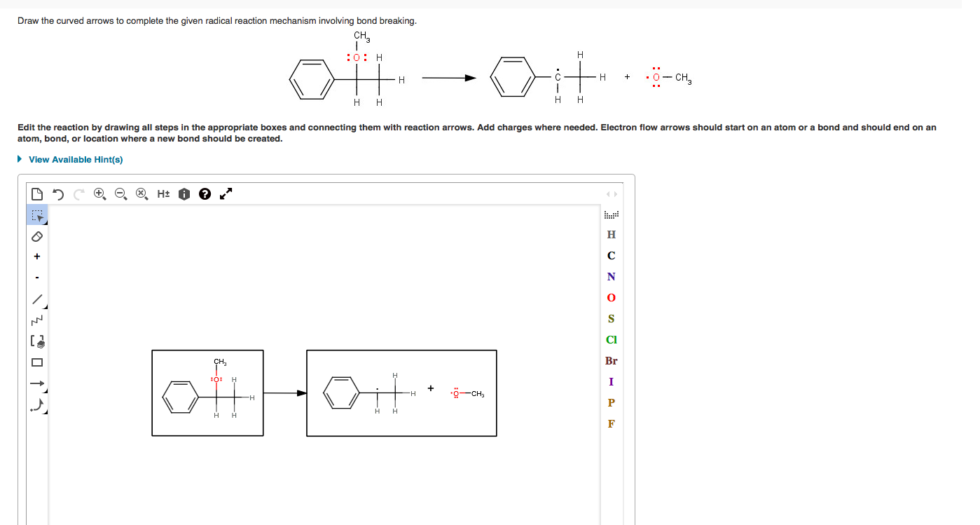Enable the increase charge (+) tool
Image resolution: width=980 pixels, height=525 pixels.
point(37,257)
